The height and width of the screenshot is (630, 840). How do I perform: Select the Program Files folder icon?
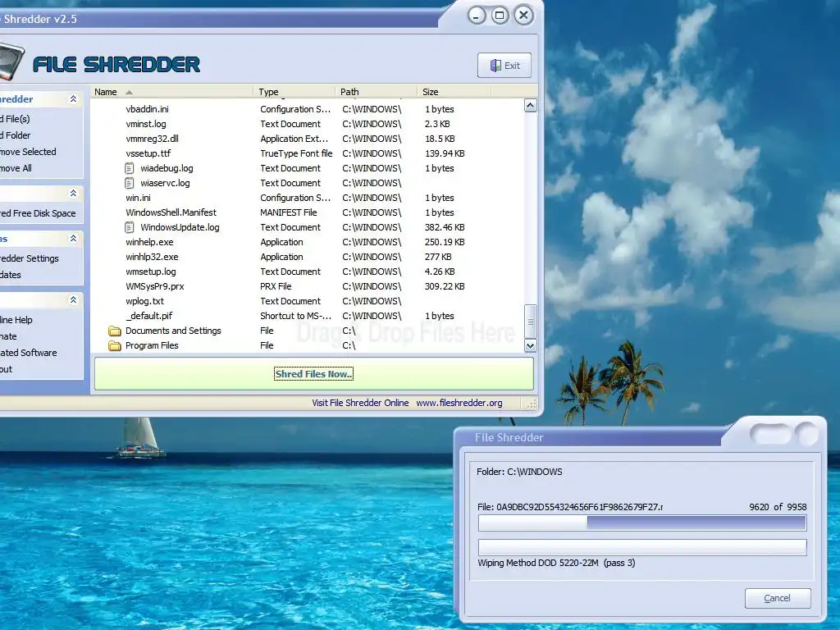[x=115, y=346]
